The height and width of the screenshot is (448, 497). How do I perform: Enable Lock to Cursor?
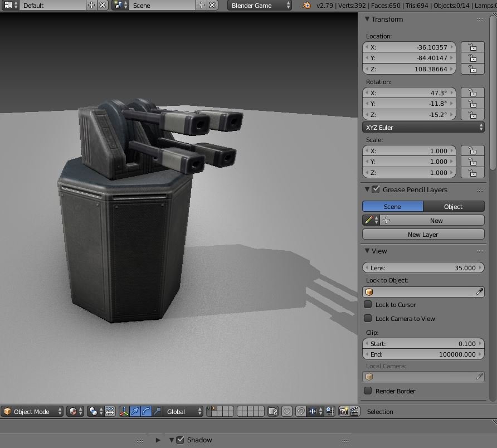pos(368,305)
